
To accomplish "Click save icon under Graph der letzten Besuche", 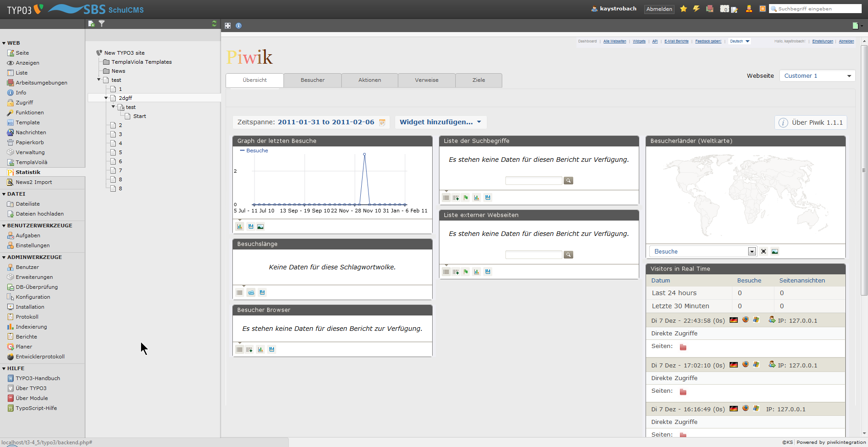I will coord(251,226).
